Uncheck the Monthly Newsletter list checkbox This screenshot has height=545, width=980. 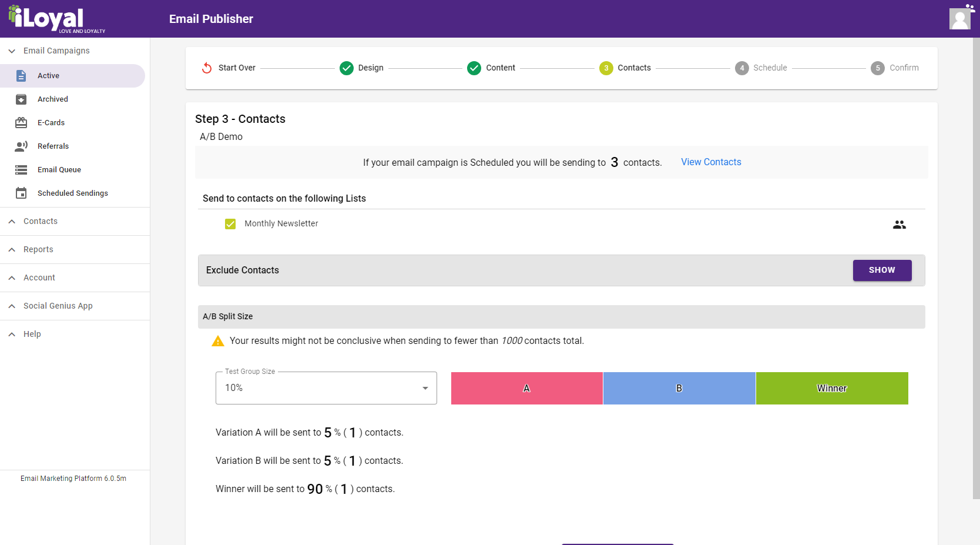click(x=230, y=224)
